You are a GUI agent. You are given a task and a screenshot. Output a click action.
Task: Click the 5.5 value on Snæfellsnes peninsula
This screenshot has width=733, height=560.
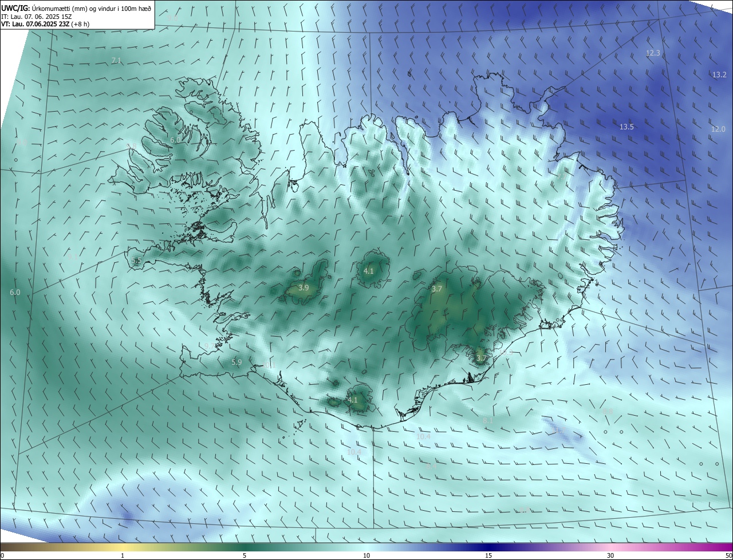[x=136, y=261]
